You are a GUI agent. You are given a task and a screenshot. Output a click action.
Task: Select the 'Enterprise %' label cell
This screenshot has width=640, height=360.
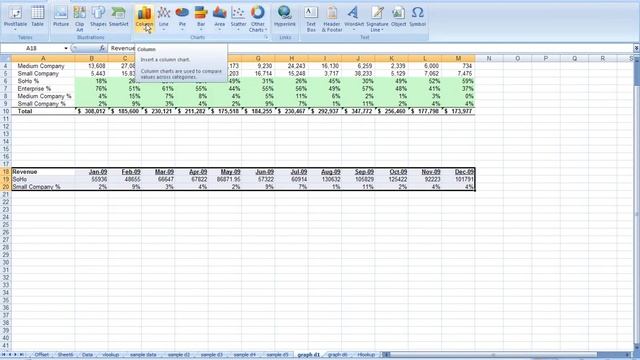click(x=43, y=89)
